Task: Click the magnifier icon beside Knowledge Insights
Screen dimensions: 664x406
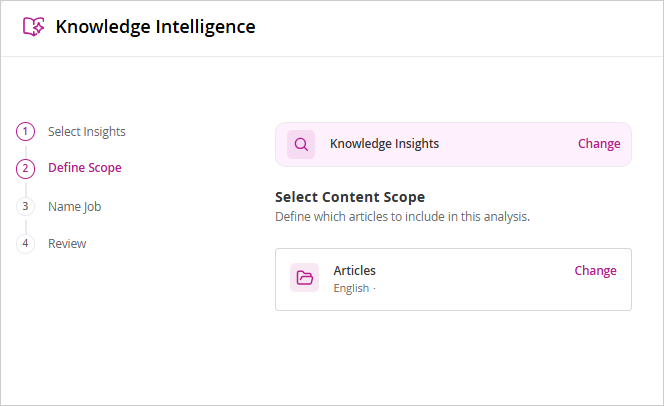Action: coord(301,144)
